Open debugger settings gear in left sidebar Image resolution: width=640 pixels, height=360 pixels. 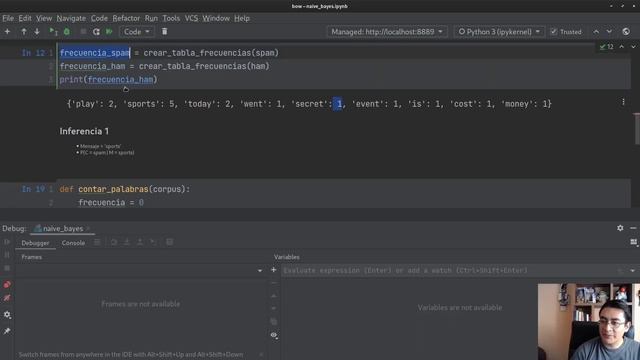pyautogui.click(x=7, y=315)
